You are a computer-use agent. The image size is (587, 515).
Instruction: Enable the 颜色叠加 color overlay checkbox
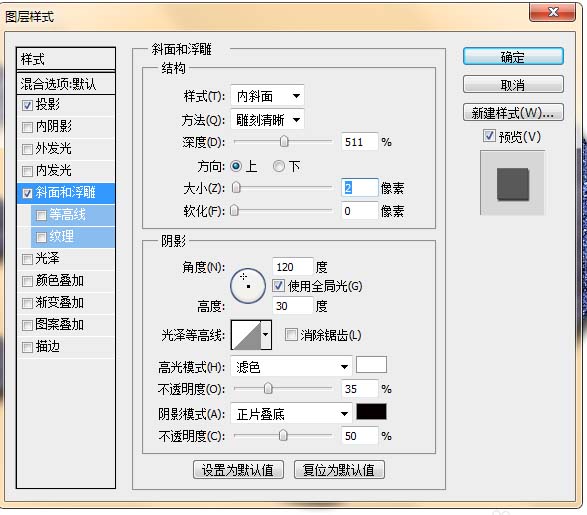pos(27,281)
